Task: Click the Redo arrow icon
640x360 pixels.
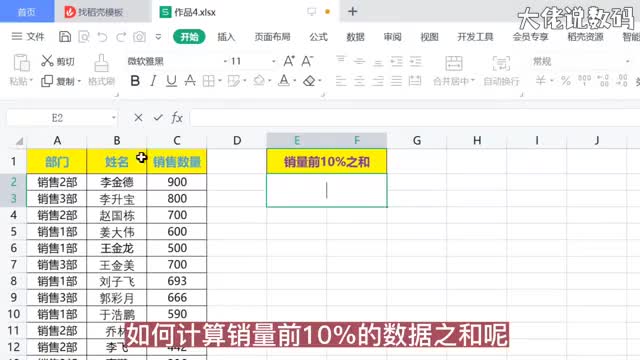Action: (x=121, y=37)
